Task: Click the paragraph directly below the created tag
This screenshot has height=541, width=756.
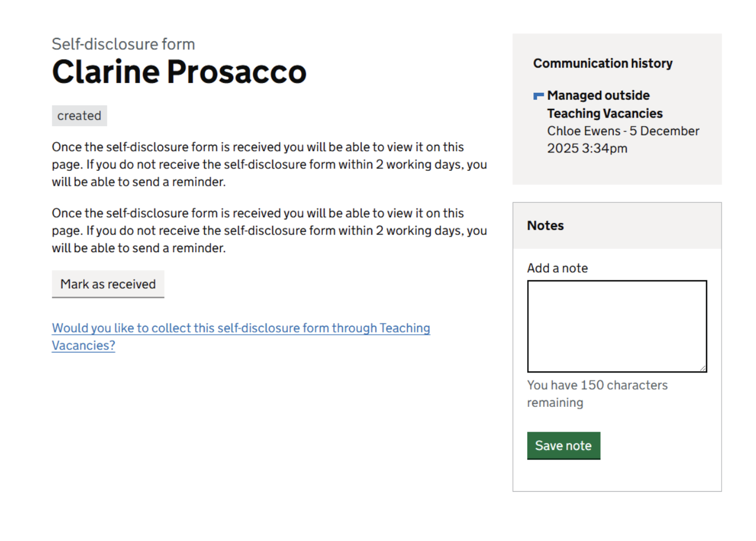Action: pos(269,164)
